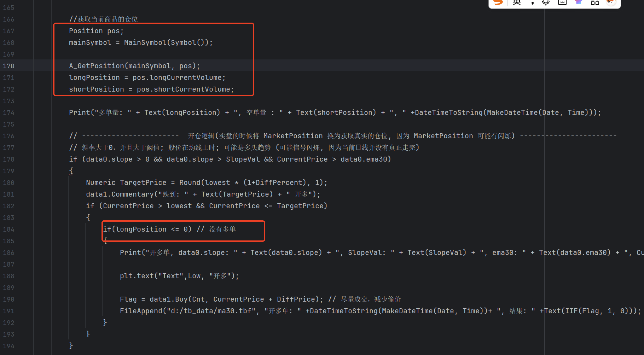Click the opening brace on line 179

(71, 171)
